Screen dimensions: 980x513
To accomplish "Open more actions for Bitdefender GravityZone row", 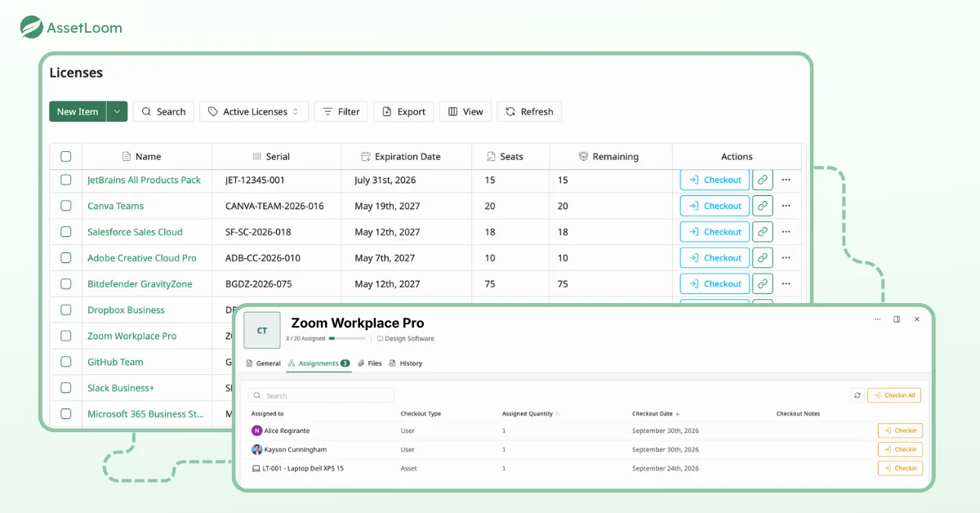I will 786,284.
